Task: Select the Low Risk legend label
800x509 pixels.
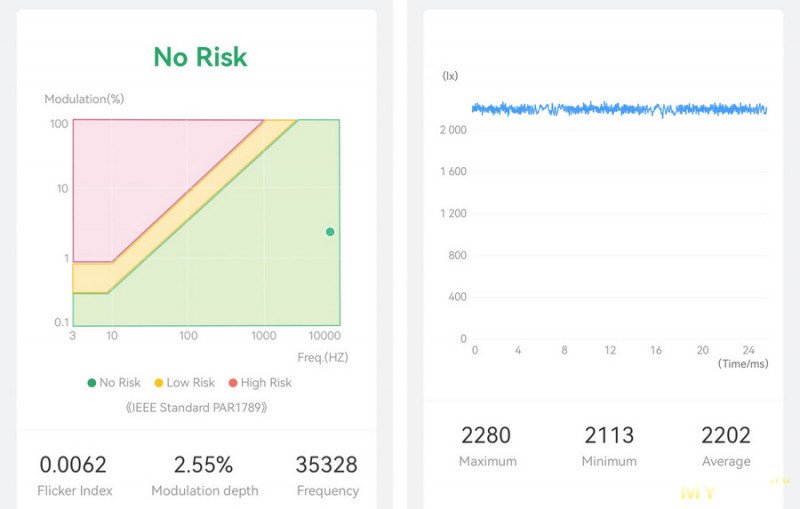Action: [190, 383]
